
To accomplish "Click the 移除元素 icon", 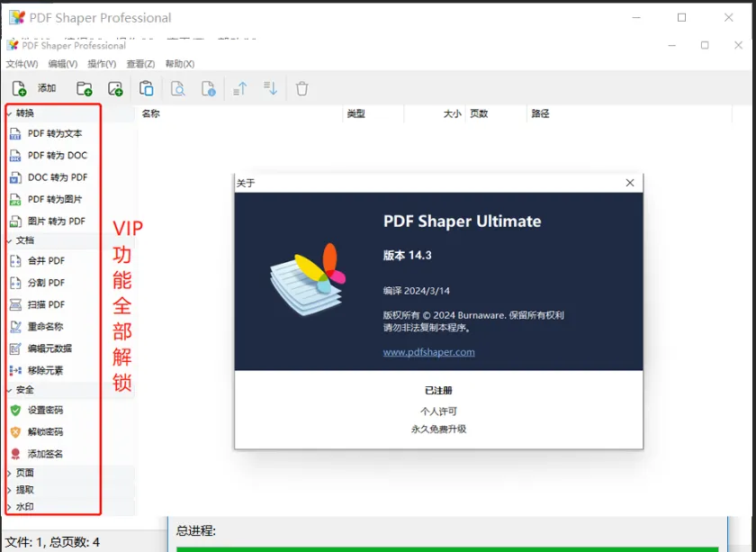I will coord(15,371).
